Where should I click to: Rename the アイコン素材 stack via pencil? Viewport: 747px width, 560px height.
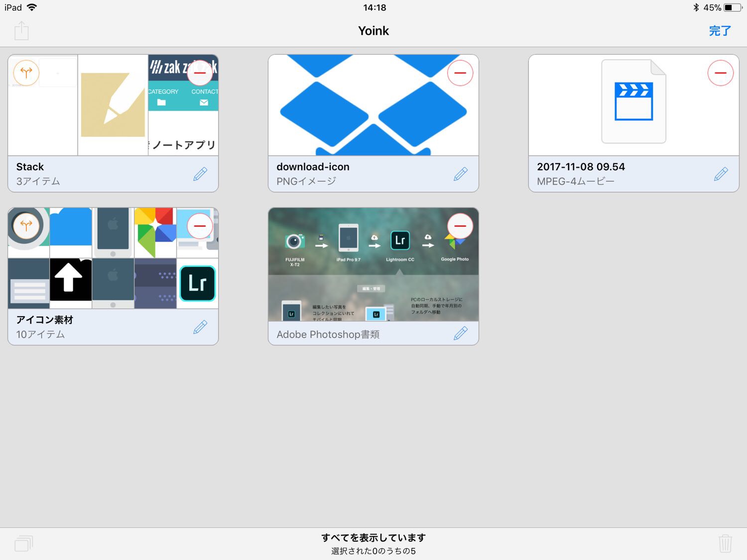[200, 327]
